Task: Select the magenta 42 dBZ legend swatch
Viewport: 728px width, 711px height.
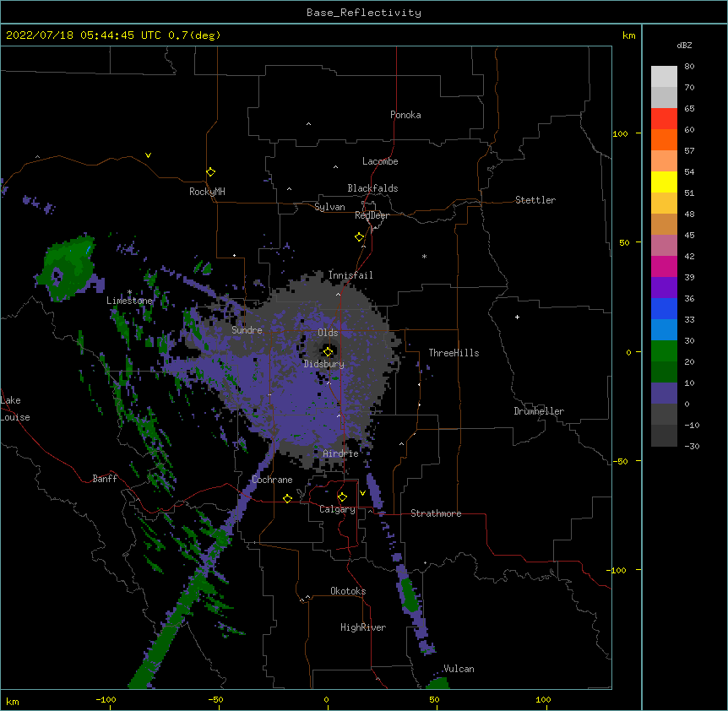Action: click(x=664, y=266)
